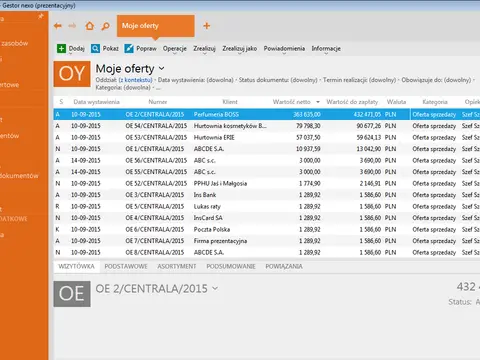480x360 pixels.
Task: Select the Lukas raty offer row
Action: click(x=267, y=206)
